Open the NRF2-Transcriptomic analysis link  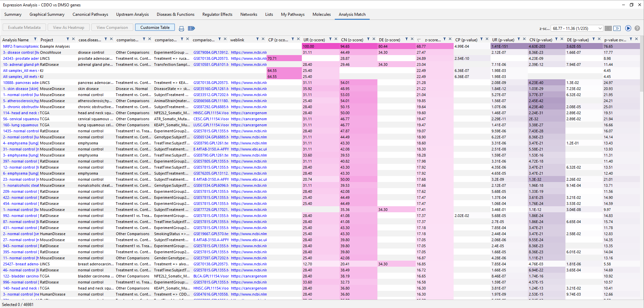(x=21, y=46)
